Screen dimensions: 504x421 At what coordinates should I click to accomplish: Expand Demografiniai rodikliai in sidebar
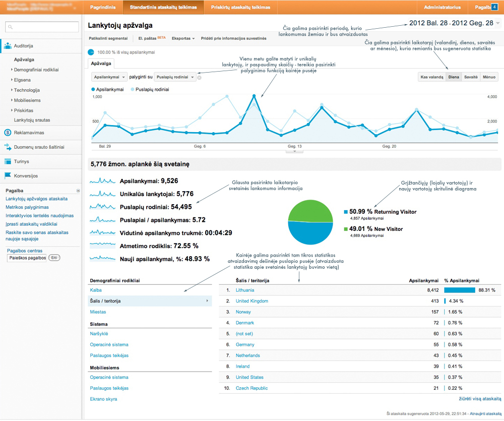click(36, 70)
